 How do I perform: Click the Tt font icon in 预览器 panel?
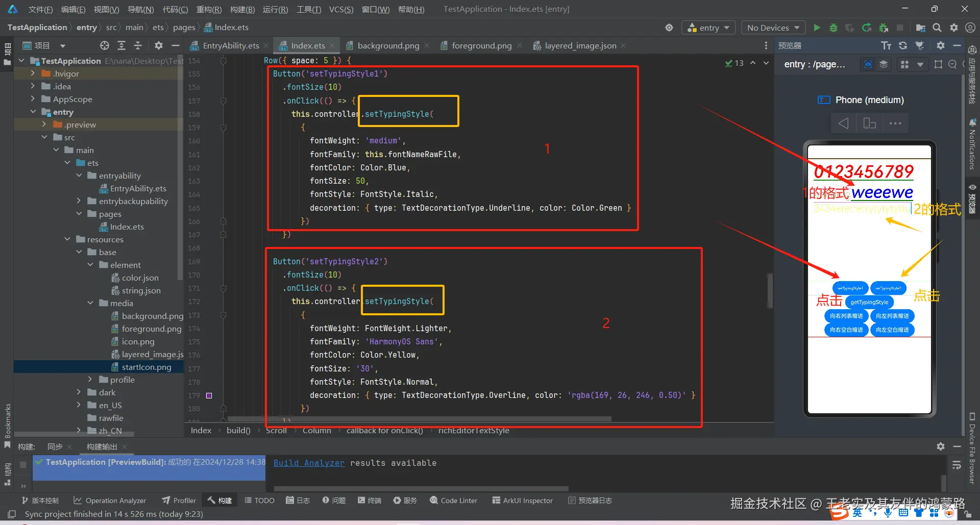[887, 45]
